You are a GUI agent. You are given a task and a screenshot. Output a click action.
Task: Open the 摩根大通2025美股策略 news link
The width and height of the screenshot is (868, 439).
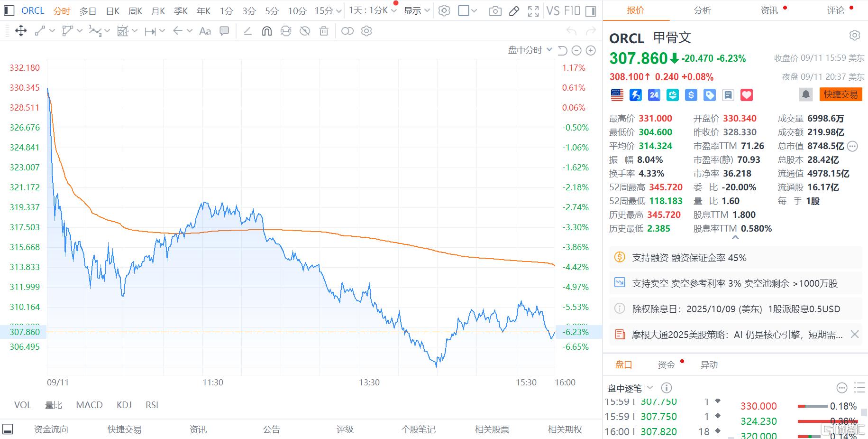tap(737, 335)
